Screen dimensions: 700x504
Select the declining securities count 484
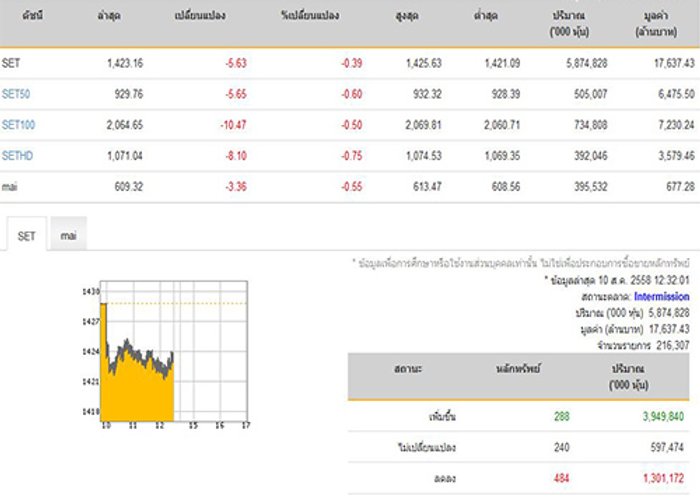point(562,479)
